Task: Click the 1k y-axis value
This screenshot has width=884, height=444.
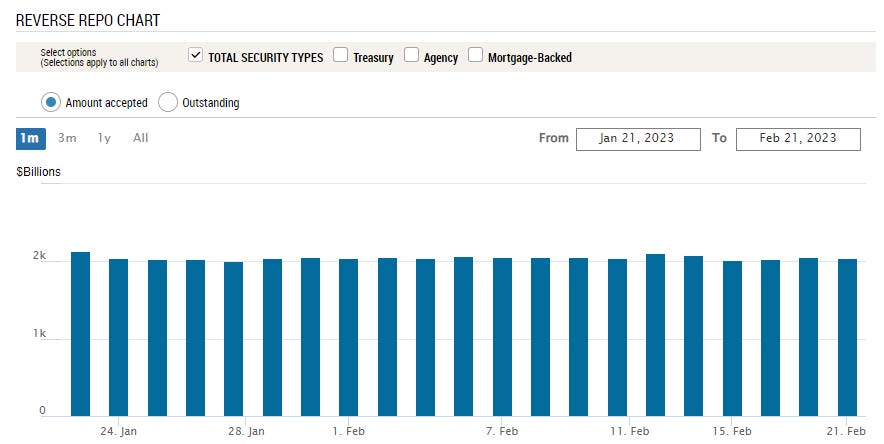Action: [x=39, y=334]
